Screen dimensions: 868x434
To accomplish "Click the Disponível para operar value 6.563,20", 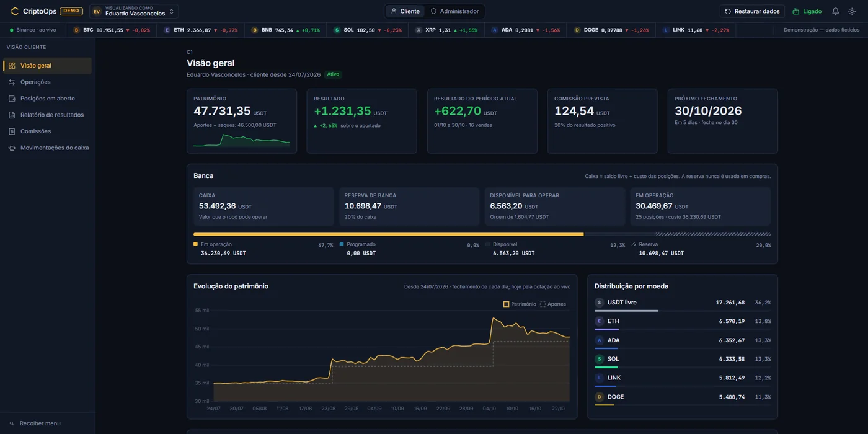I will point(506,206).
